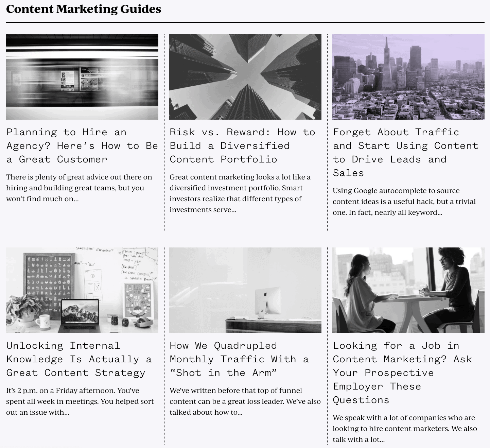
Task: Select the Friday afternoon meetings excerpt
Action: [80, 401]
